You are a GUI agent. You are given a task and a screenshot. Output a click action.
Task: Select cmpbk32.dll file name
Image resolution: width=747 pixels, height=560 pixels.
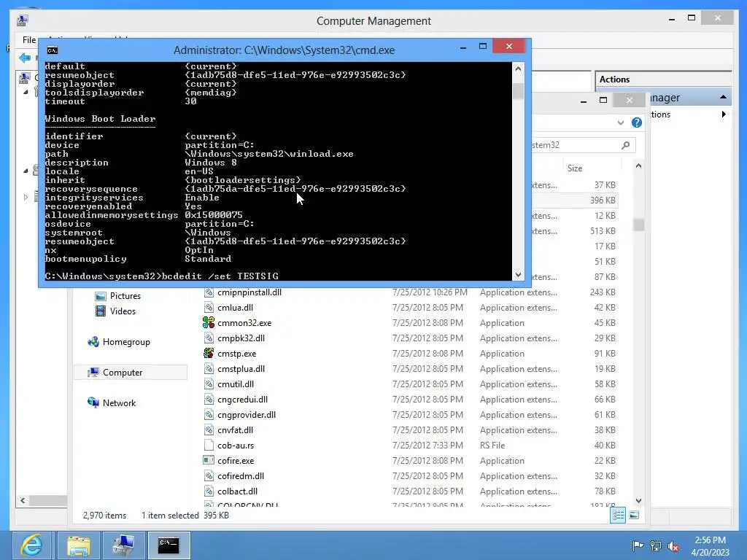[241, 338]
